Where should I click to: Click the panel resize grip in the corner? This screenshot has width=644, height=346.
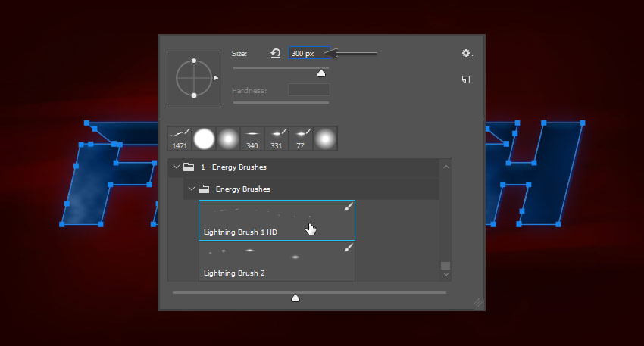[x=477, y=301]
